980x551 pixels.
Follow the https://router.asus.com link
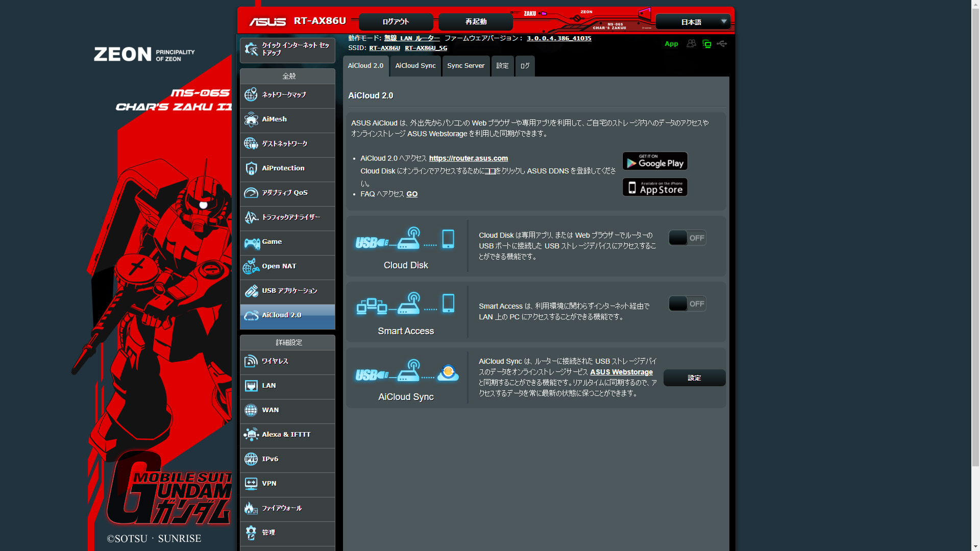click(x=468, y=158)
